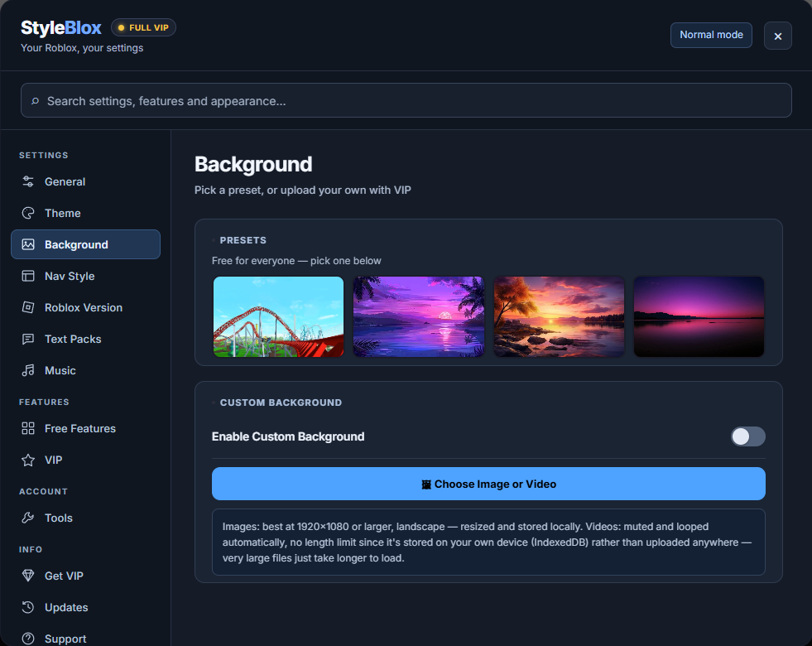Click the PRESETS section heading
The width and height of the screenshot is (812, 646).
[243, 240]
